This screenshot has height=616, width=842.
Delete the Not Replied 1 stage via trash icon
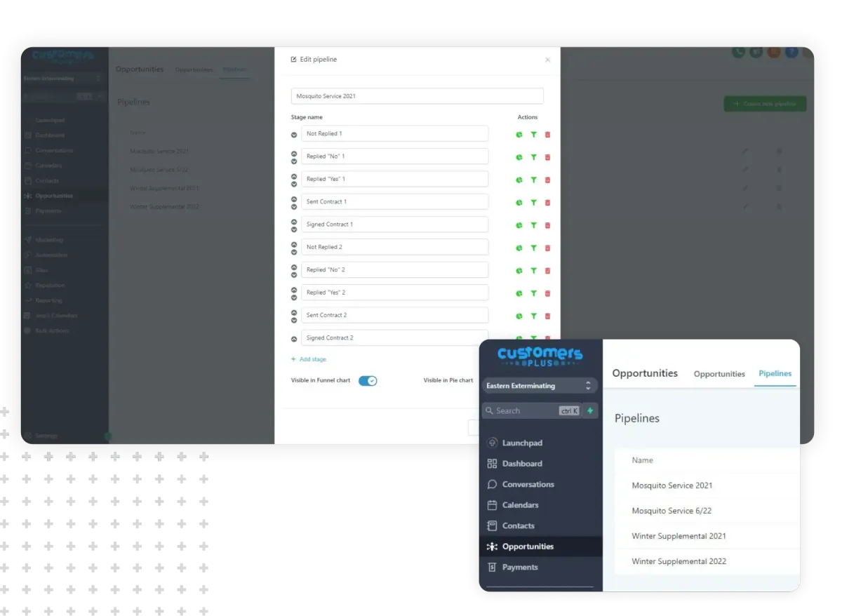point(547,135)
